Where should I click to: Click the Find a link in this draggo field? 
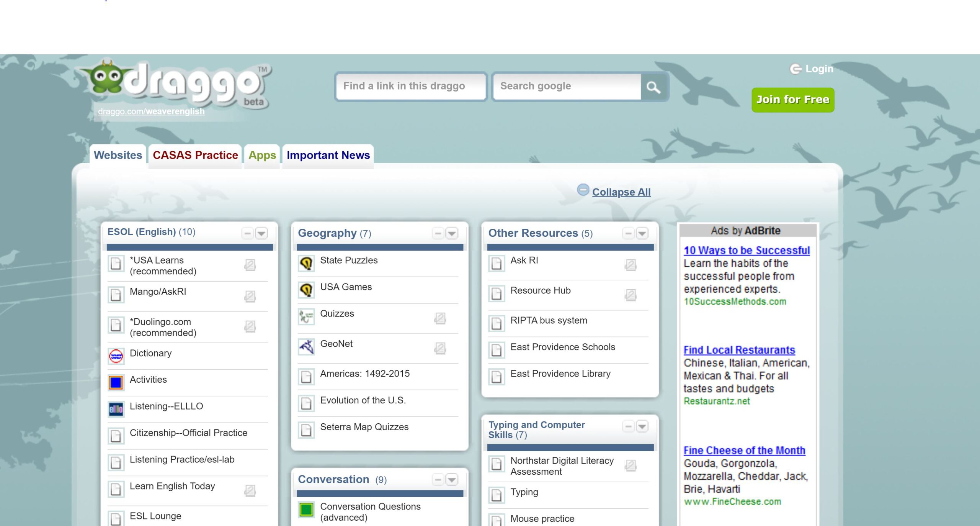(x=411, y=86)
